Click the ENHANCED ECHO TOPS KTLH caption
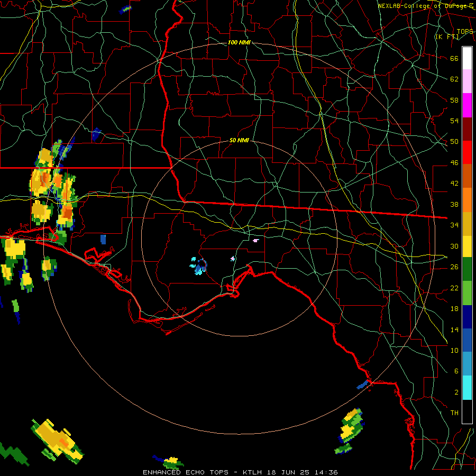476x476 pixels. click(240, 472)
